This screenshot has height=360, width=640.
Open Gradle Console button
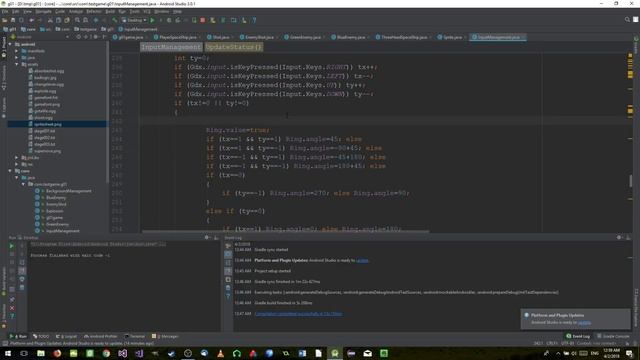point(613,336)
